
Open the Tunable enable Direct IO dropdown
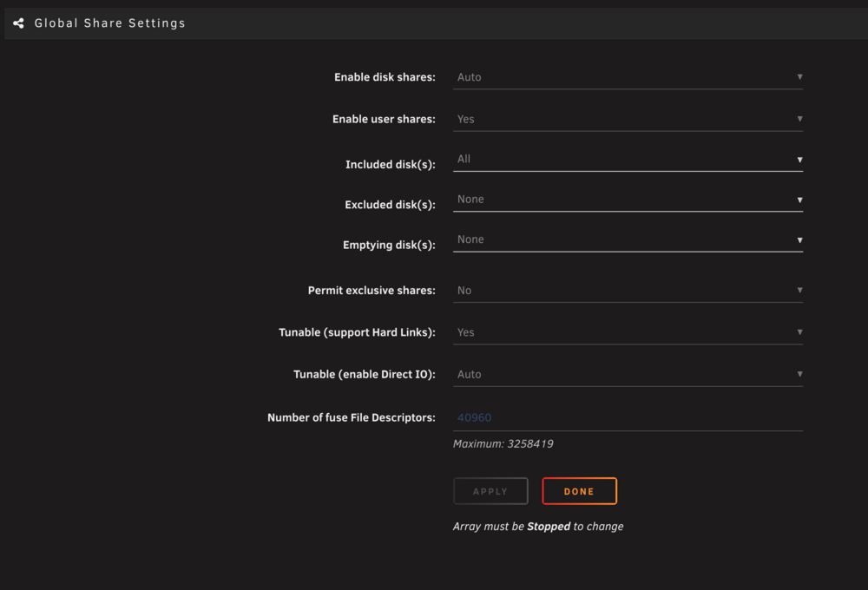(x=628, y=375)
